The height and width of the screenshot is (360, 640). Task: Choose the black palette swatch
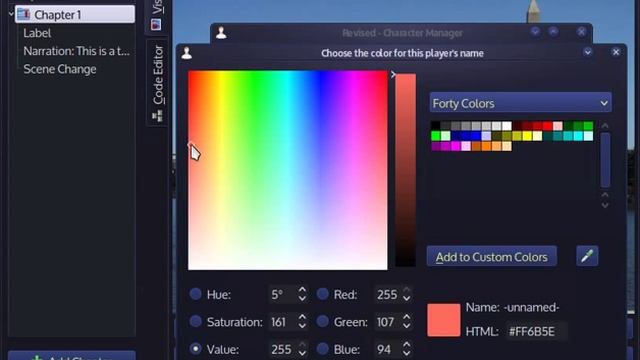coord(436,126)
